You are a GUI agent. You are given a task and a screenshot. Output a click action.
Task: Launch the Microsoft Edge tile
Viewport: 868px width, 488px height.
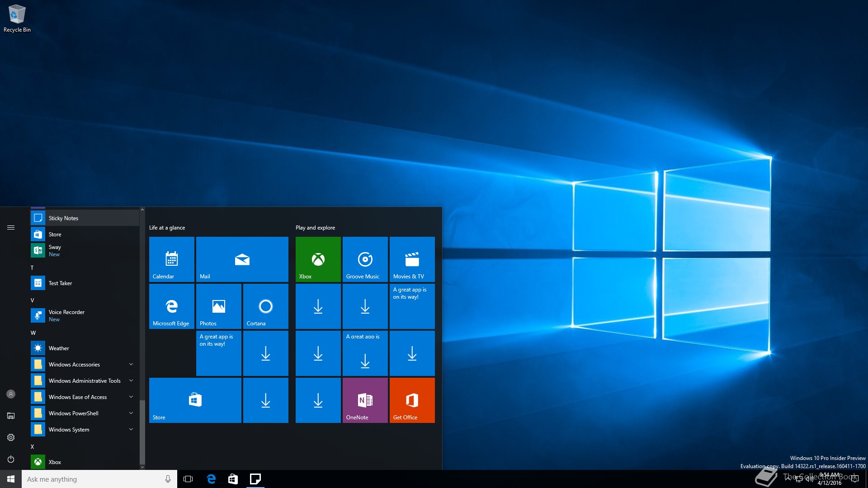pos(172,306)
